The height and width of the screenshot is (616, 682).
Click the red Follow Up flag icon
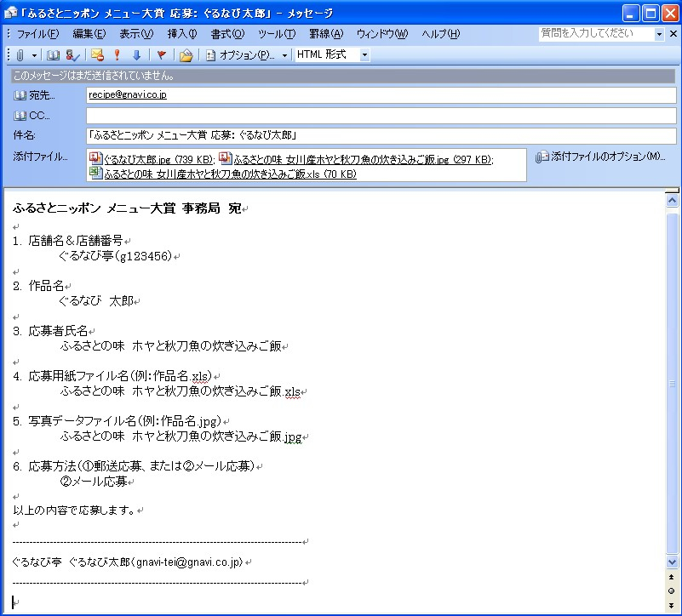[x=161, y=54]
